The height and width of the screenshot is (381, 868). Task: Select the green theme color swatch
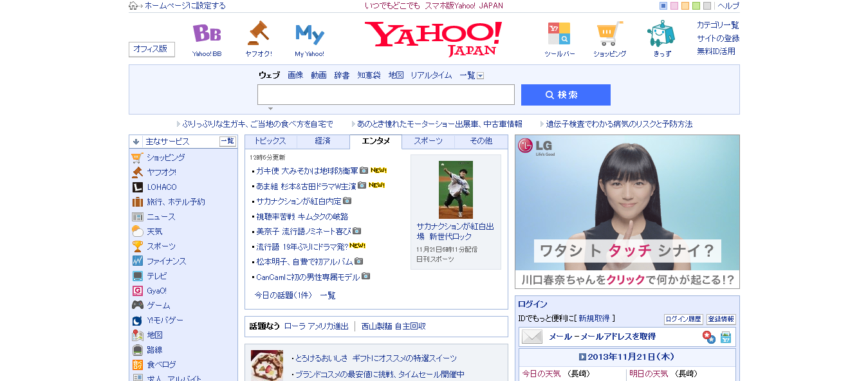click(x=696, y=6)
